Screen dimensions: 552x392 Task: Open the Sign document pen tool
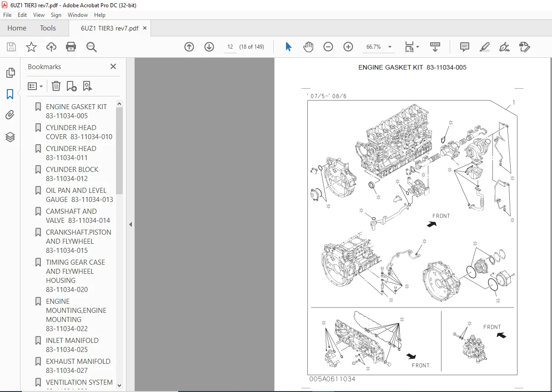click(504, 47)
